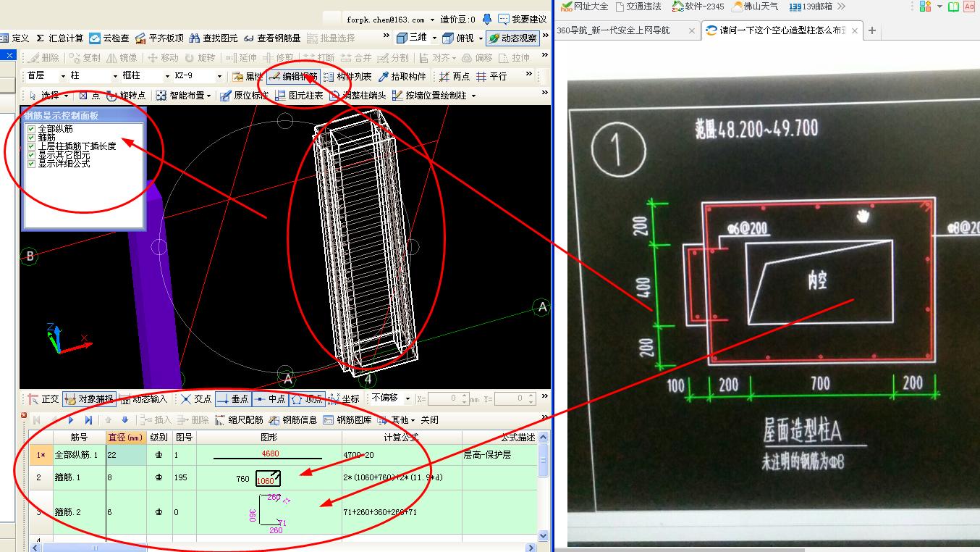Activate 动态观察 dynamic orbit view

pyautogui.click(x=512, y=38)
